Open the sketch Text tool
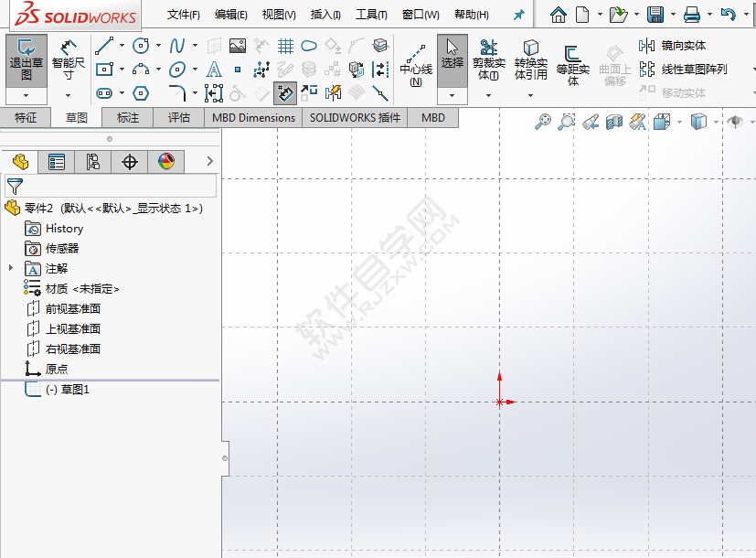Image resolution: width=756 pixels, height=558 pixels. click(x=213, y=70)
